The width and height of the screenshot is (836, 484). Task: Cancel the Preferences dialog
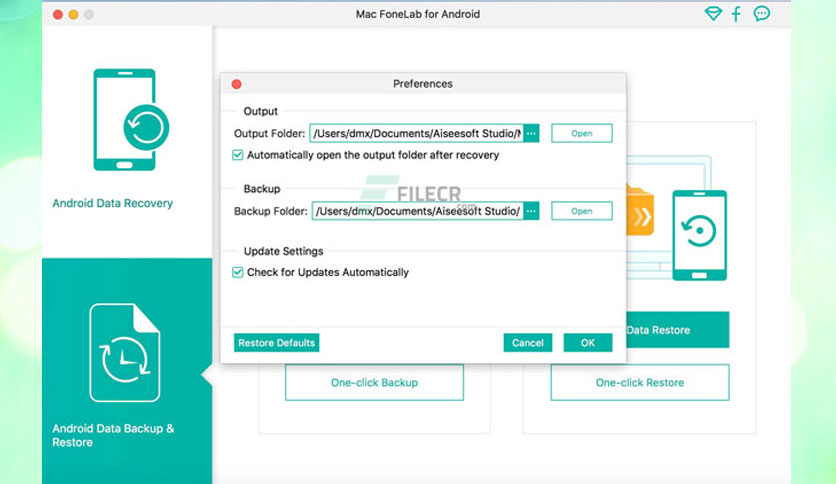(528, 343)
